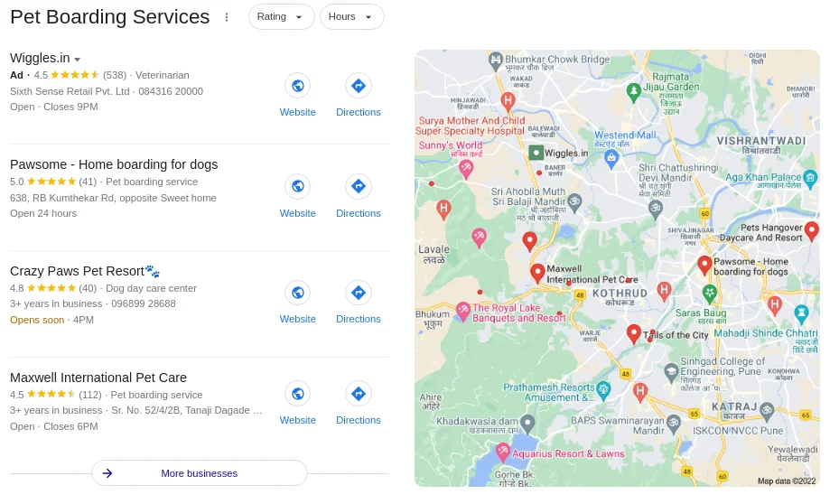Click The Royal Lake Banquets map marker
This screenshot has height=504, width=839.
462,311
